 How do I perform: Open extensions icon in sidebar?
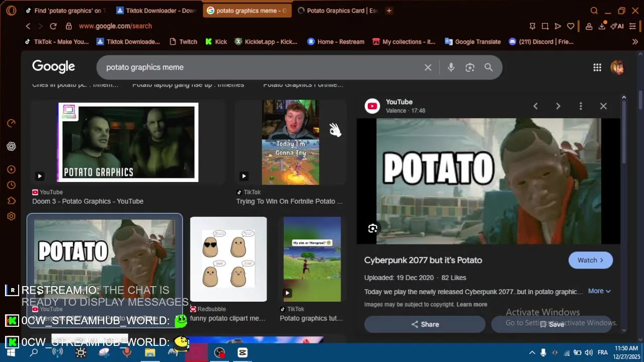point(11,201)
